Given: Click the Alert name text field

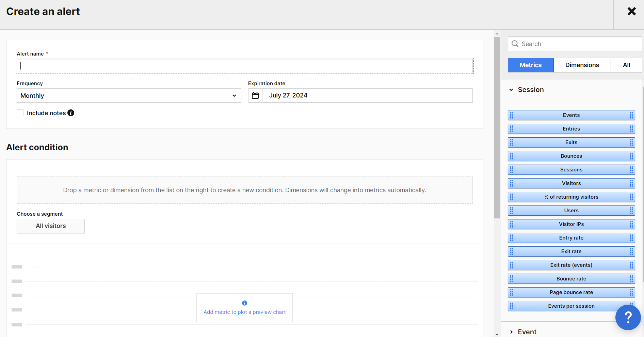Looking at the screenshot, I should click(x=244, y=66).
